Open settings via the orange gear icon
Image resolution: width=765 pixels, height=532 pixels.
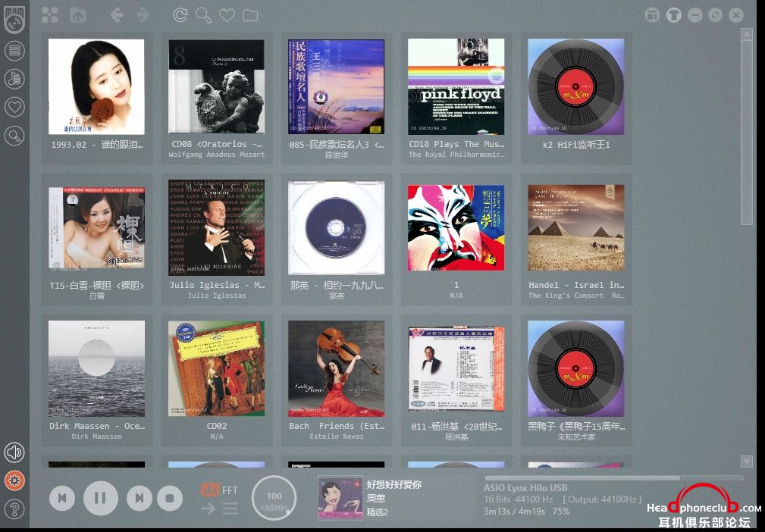pos(14,480)
